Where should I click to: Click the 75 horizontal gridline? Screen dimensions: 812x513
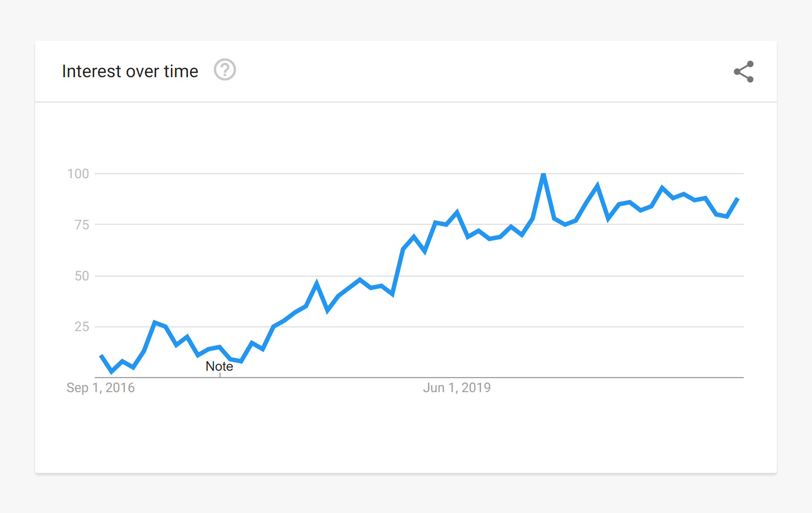(419, 224)
